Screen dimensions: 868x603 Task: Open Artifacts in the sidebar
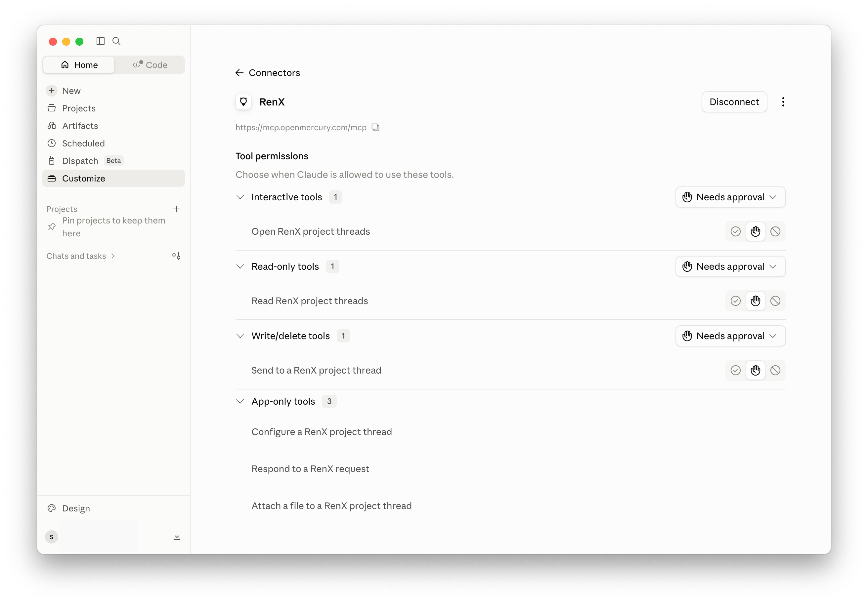coord(113,126)
